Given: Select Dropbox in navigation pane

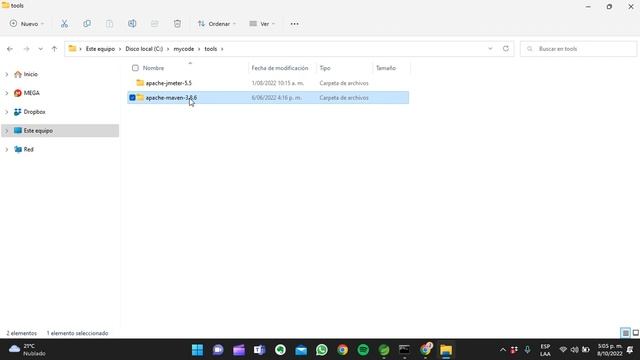Looking at the screenshot, I should [34, 112].
